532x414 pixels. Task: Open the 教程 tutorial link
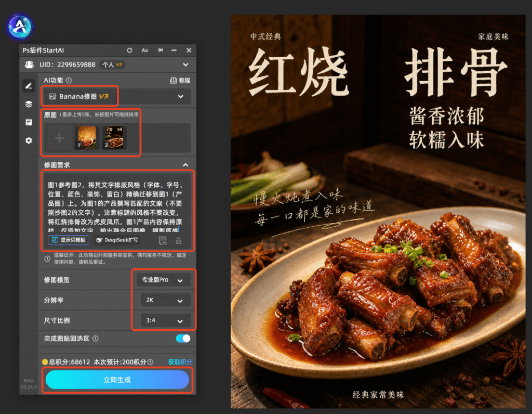[180, 81]
